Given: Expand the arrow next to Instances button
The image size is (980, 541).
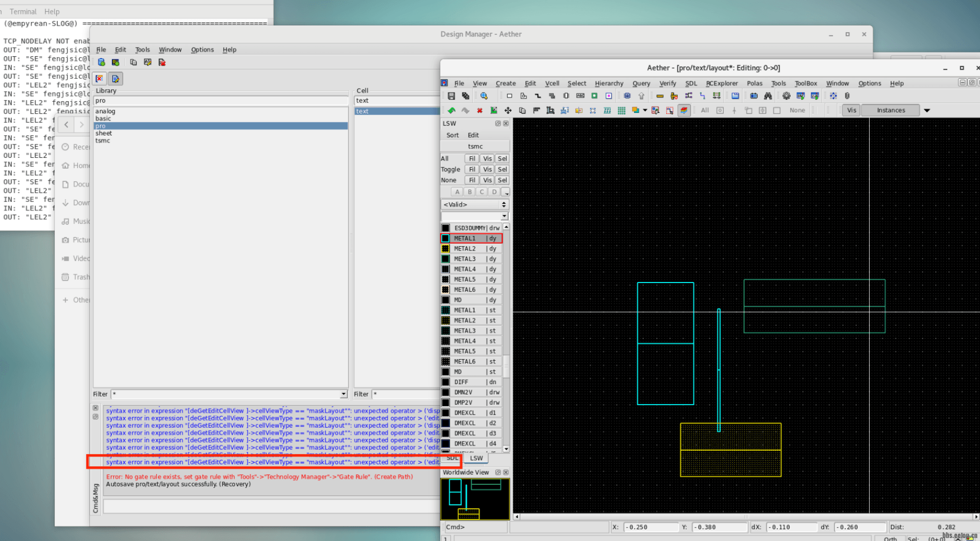Looking at the screenshot, I should tap(927, 110).
